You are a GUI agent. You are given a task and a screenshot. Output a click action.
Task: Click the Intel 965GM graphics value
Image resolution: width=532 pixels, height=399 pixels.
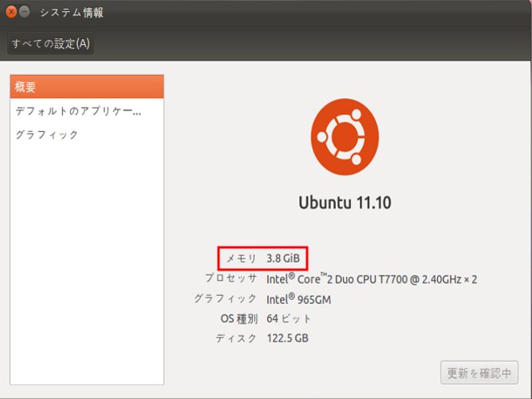pos(298,299)
